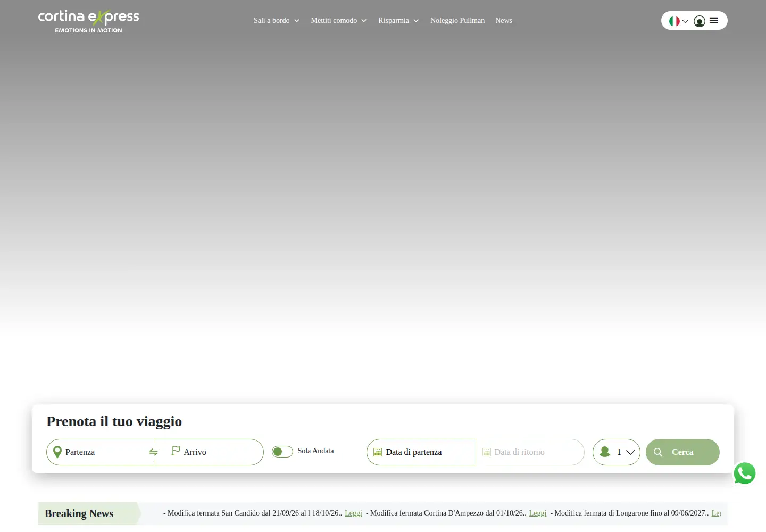Image resolution: width=766 pixels, height=532 pixels.
Task: Click Modifica fermata Cortina D'Ampezzo news text
Action: point(446,513)
